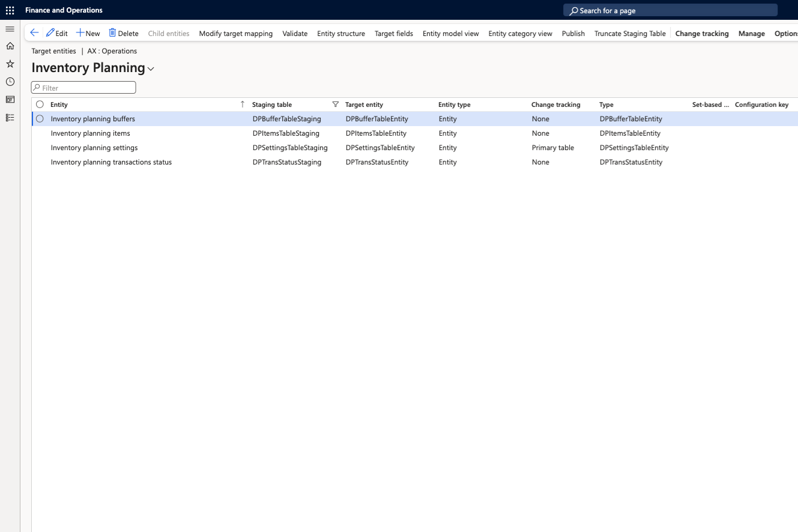Open Workspaces icon in sidebar
798x532 pixels.
(10, 100)
